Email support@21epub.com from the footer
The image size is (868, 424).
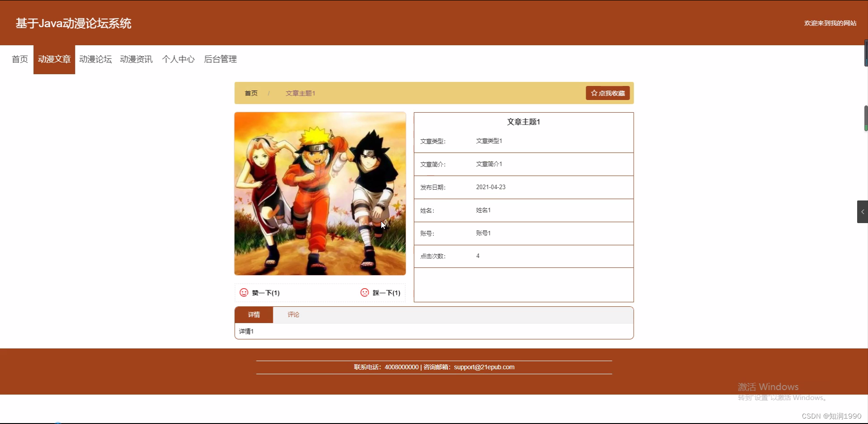pyautogui.click(x=484, y=367)
